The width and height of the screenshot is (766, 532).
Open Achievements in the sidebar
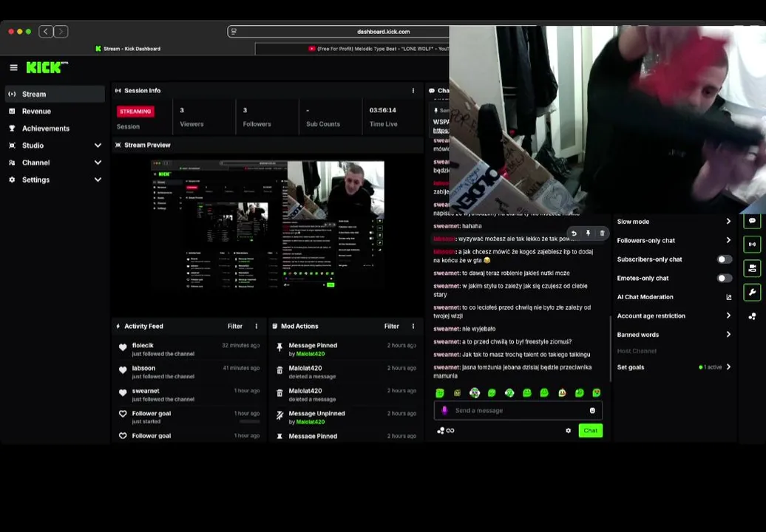tap(55, 129)
